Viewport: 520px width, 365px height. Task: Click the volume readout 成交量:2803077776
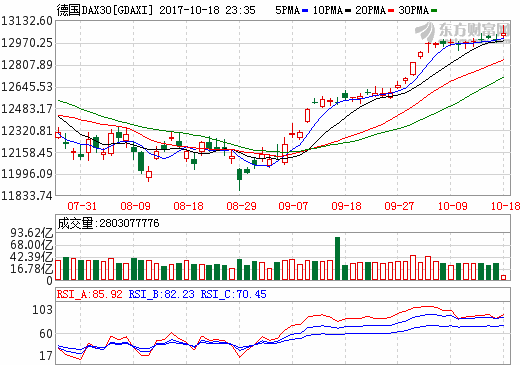click(x=108, y=223)
